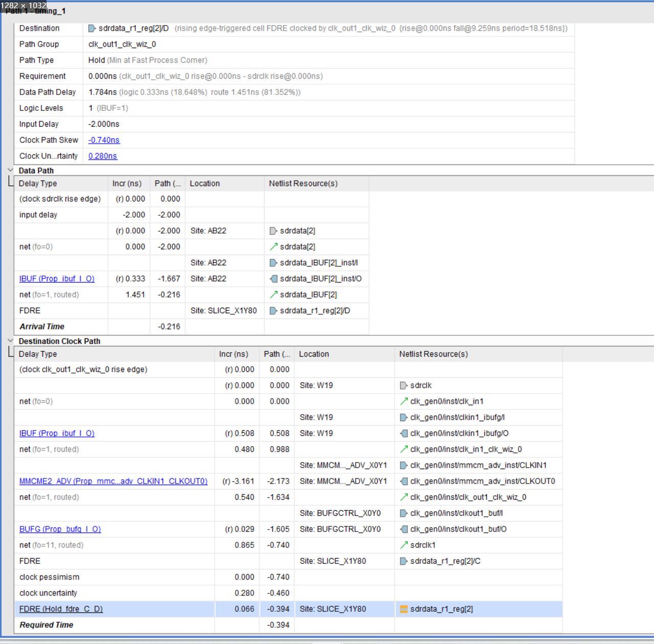This screenshot has width=654, height=644.
Task: Click the pin icon of mmcm_adv_inst/CLKOUT0
Action: point(404,481)
